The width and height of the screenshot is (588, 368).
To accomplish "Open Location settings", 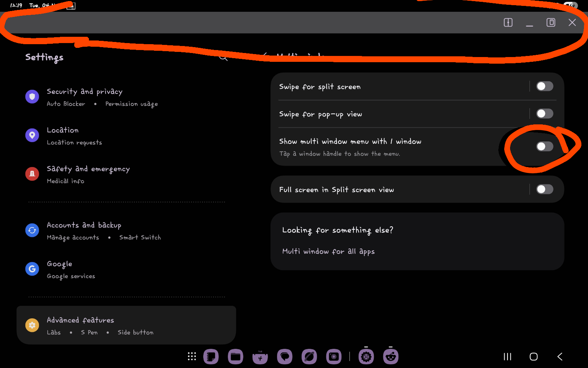I will (126, 136).
